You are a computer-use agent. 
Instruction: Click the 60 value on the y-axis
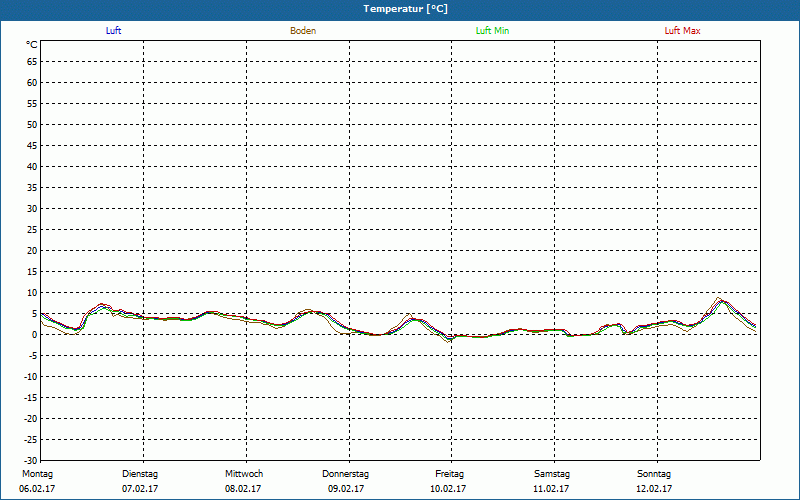tap(32, 83)
